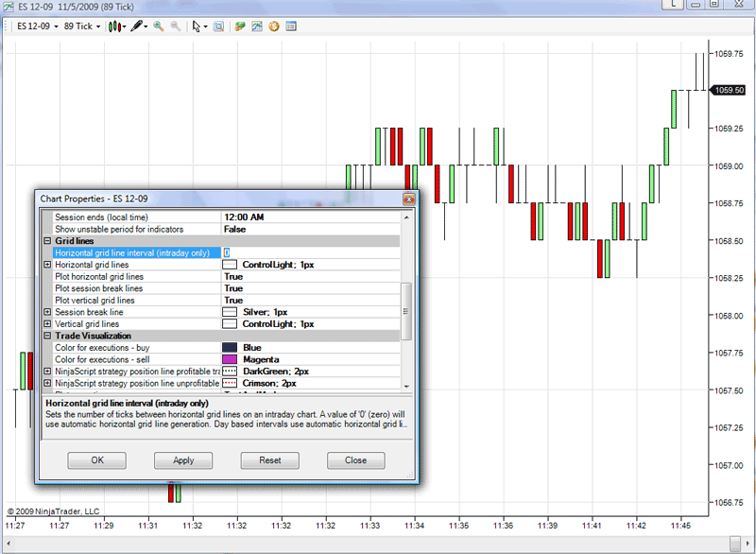Click chart horizontal scrollbar thumb
Screen dimensions: 756x554
click(x=735, y=544)
